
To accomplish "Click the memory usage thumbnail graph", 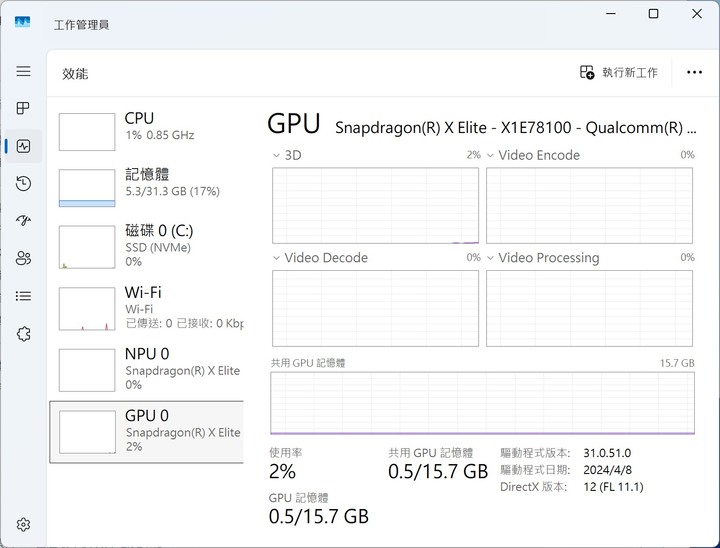I will 87,188.
